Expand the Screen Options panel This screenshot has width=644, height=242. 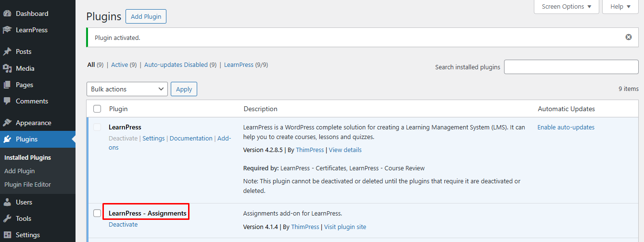567,7
